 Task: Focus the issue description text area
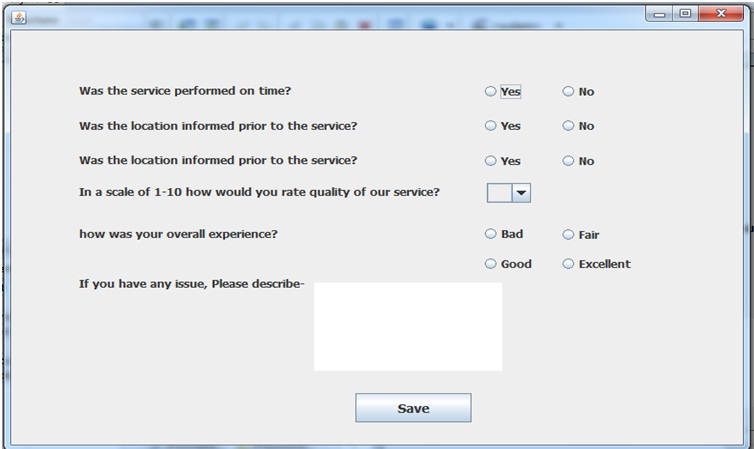(x=408, y=326)
